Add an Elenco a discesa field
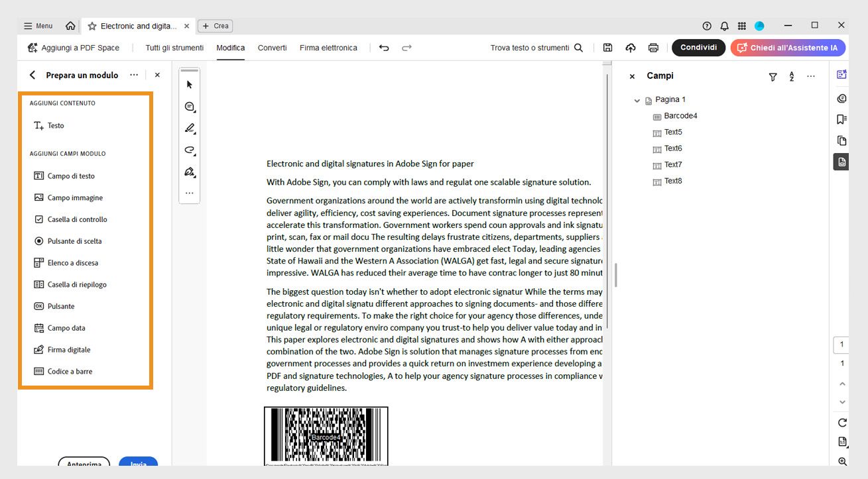Screen dimensions: 868x479 click(66, 263)
